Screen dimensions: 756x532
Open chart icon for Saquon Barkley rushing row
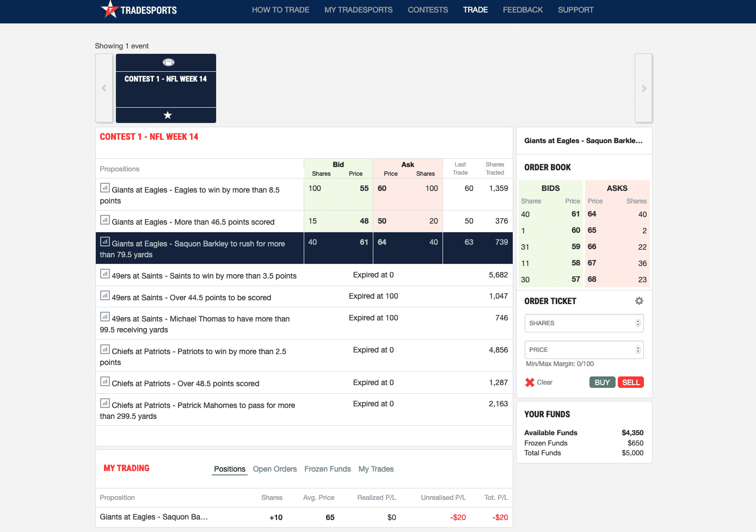[105, 242]
